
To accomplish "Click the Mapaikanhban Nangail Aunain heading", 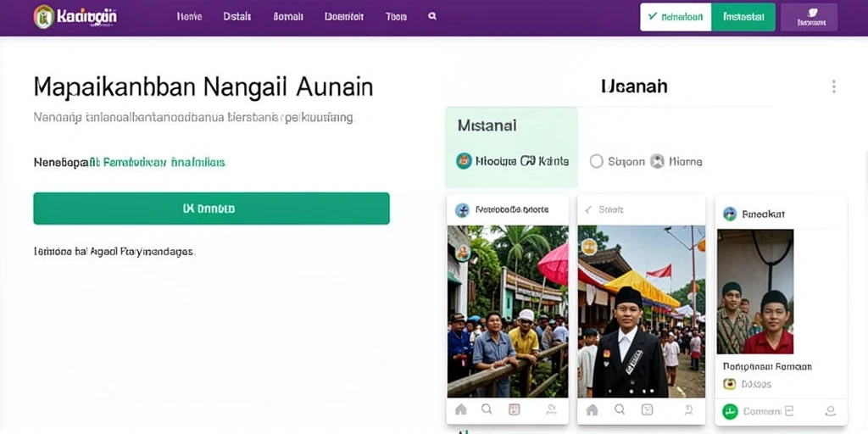I will 203,88.
